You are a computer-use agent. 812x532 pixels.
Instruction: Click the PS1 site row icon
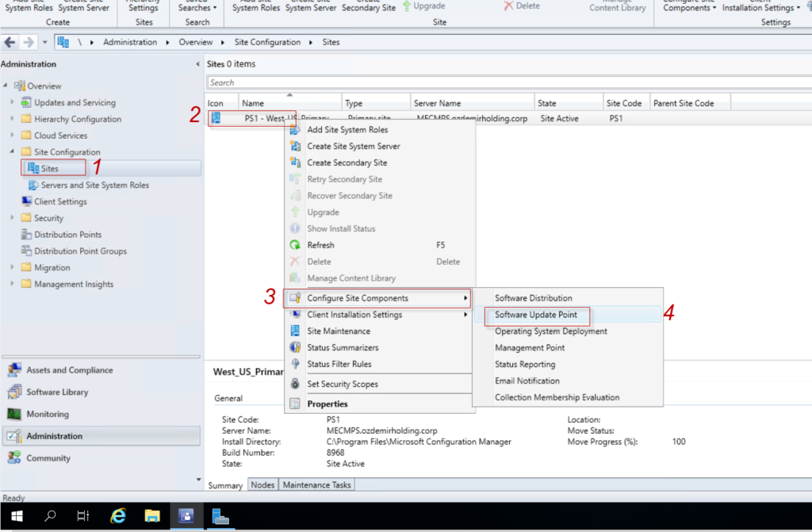pos(216,118)
